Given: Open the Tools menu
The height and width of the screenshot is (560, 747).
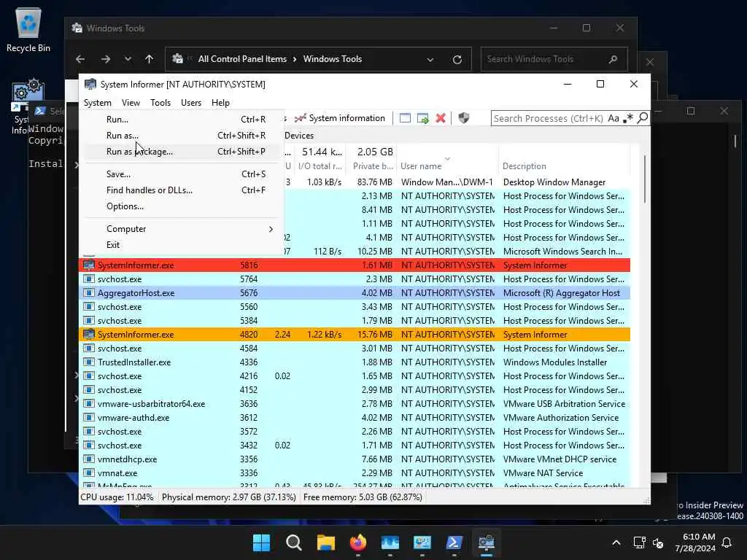Looking at the screenshot, I should pyautogui.click(x=160, y=103).
